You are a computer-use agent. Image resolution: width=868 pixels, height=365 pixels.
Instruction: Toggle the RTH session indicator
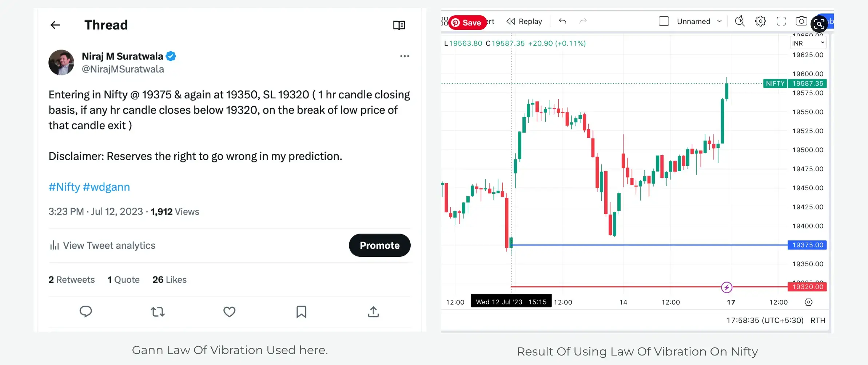818,321
